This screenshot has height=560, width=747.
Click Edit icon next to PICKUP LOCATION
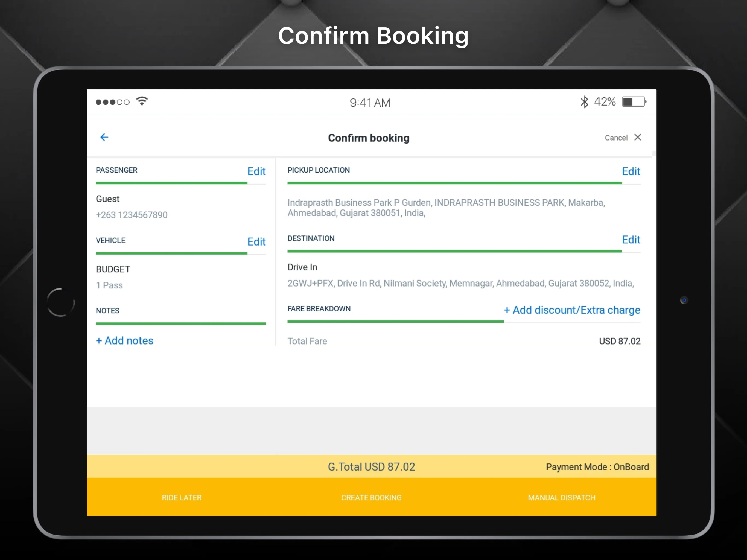tap(631, 171)
